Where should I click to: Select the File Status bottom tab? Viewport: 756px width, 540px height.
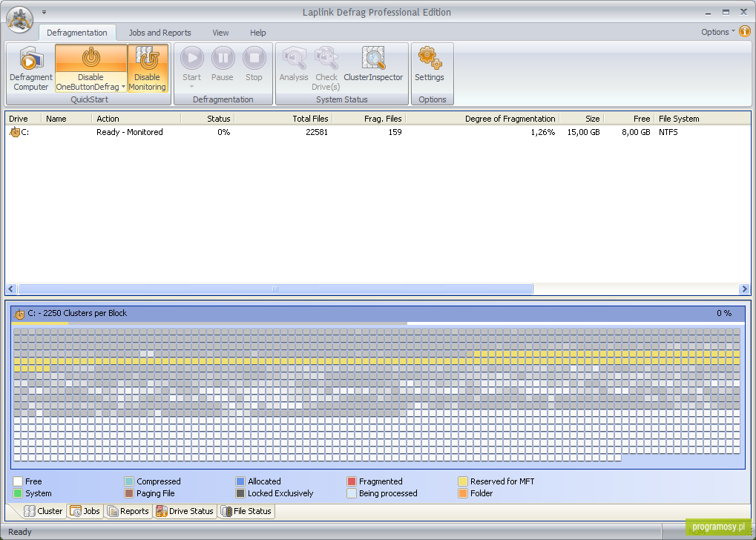click(246, 511)
